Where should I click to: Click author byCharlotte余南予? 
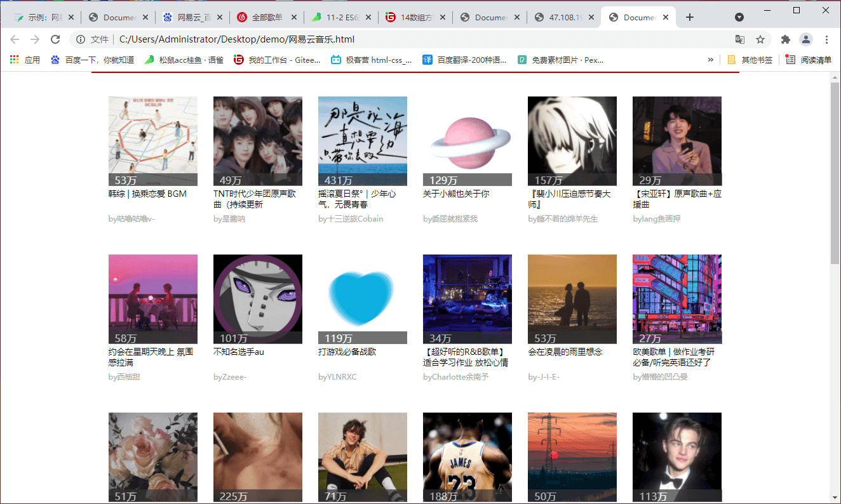456,377
